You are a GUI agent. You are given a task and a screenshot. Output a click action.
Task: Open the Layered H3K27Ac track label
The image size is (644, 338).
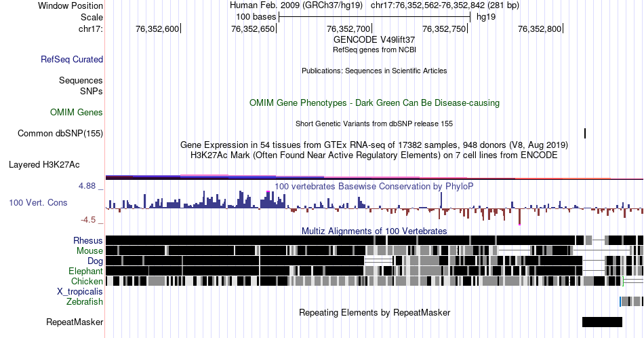pyautogui.click(x=44, y=164)
